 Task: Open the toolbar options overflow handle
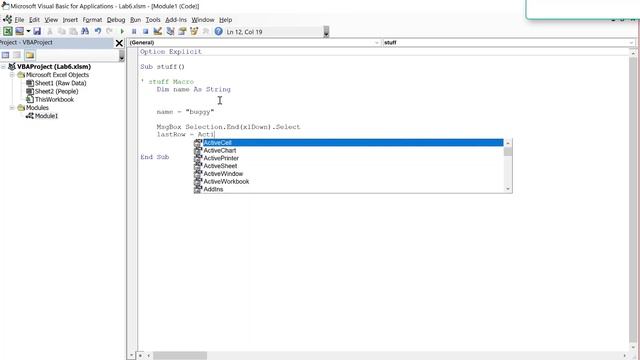tap(326, 32)
